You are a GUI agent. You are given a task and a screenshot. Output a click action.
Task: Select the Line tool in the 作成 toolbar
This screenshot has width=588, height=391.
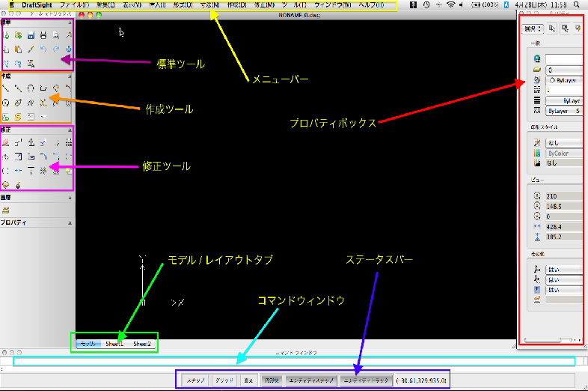click(x=6, y=88)
